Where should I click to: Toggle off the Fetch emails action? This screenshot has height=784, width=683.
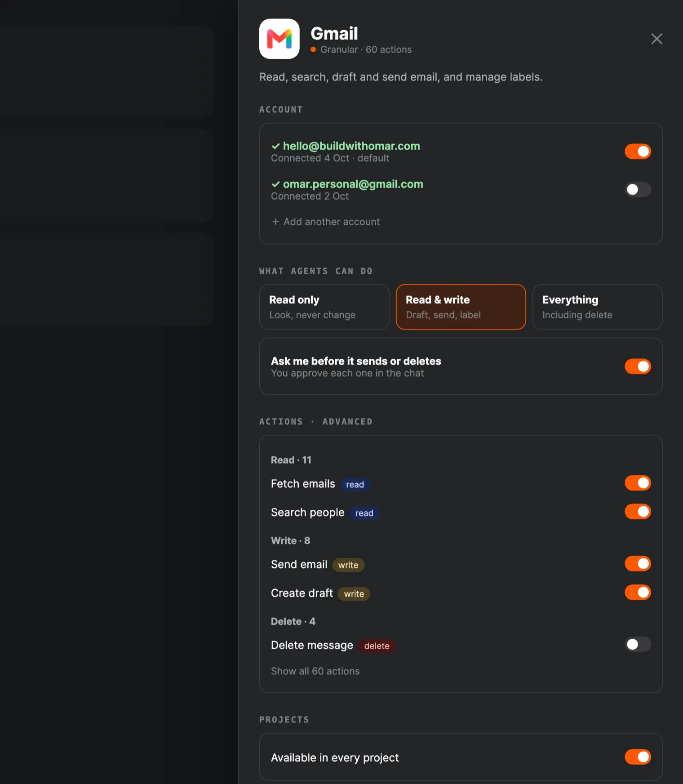[638, 483]
